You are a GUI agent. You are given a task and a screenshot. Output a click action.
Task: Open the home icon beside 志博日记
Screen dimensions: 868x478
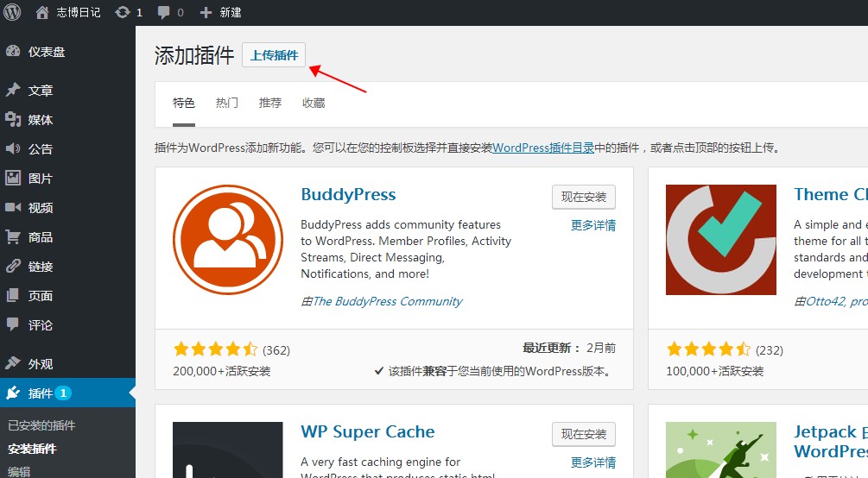[x=42, y=12]
